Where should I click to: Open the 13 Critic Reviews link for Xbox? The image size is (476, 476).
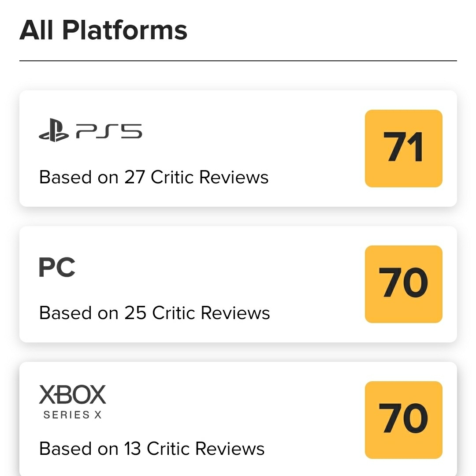[152, 449]
